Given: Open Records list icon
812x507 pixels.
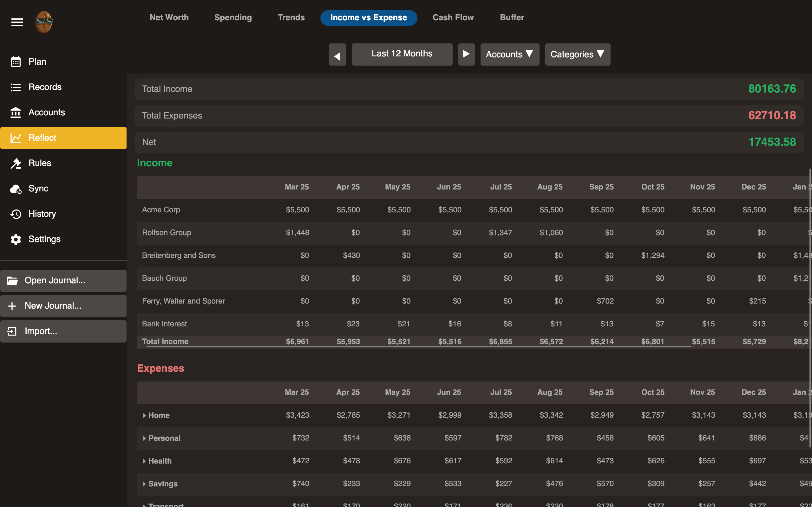Looking at the screenshot, I should (16, 87).
